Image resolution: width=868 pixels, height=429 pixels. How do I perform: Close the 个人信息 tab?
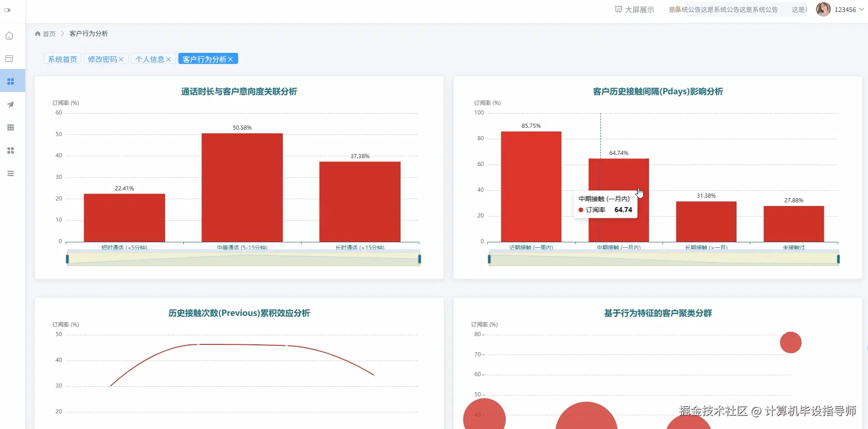[168, 59]
